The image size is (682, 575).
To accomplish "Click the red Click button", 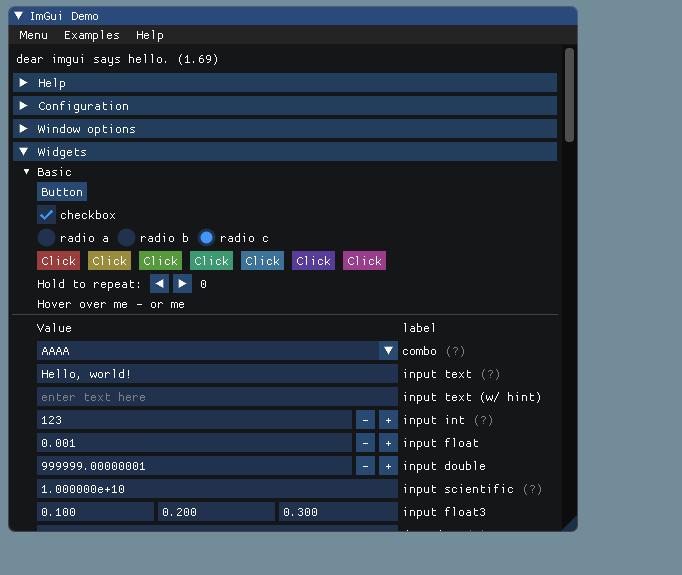I will (58, 261).
